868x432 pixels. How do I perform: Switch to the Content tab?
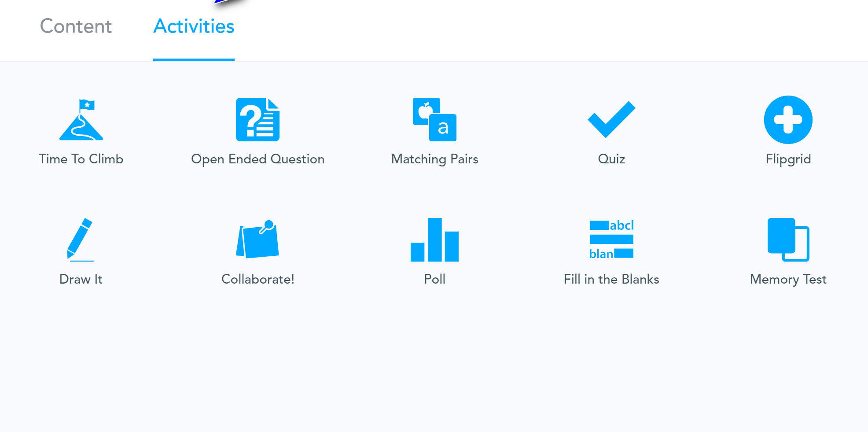pos(76,26)
